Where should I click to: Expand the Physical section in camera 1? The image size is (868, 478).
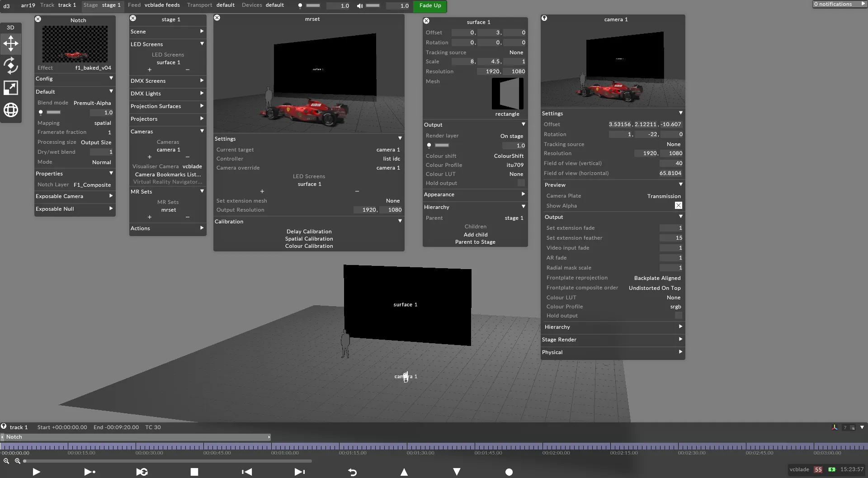click(x=612, y=352)
